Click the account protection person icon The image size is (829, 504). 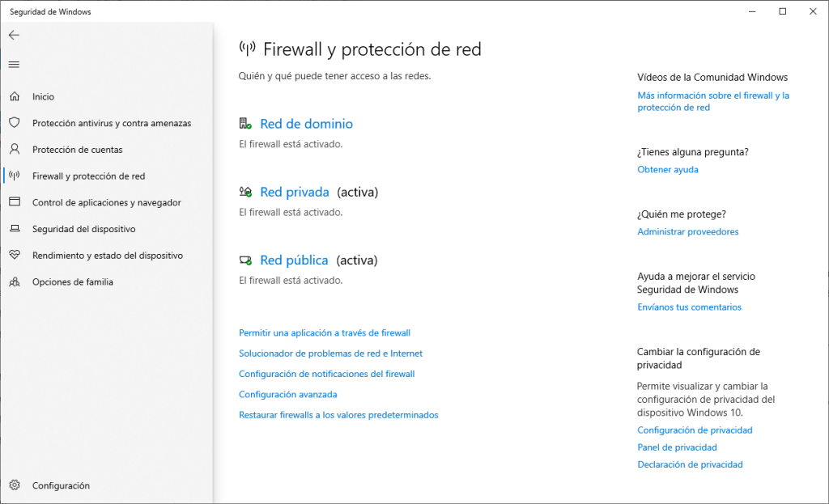(14, 150)
